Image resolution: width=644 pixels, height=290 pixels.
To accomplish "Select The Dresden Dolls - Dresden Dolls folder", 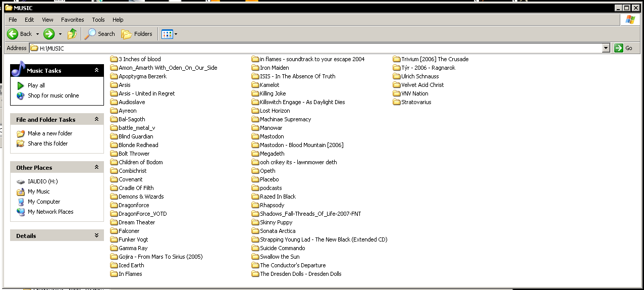I will tap(297, 274).
